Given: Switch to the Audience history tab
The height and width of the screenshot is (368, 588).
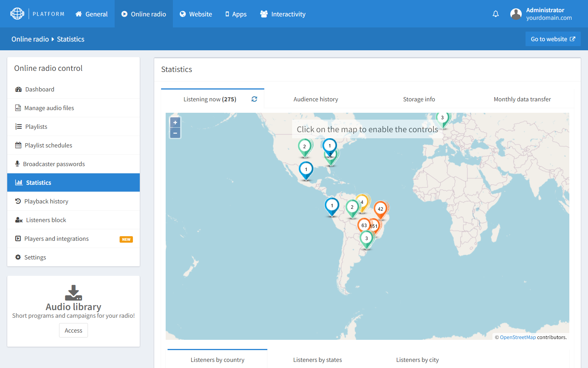Looking at the screenshot, I should pos(316,99).
